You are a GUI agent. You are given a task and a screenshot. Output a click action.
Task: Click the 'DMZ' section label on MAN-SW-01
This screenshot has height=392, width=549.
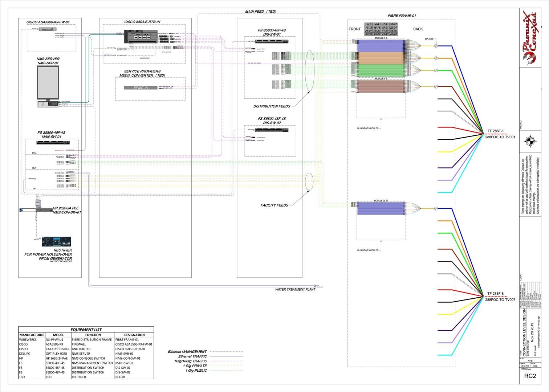[34, 153]
